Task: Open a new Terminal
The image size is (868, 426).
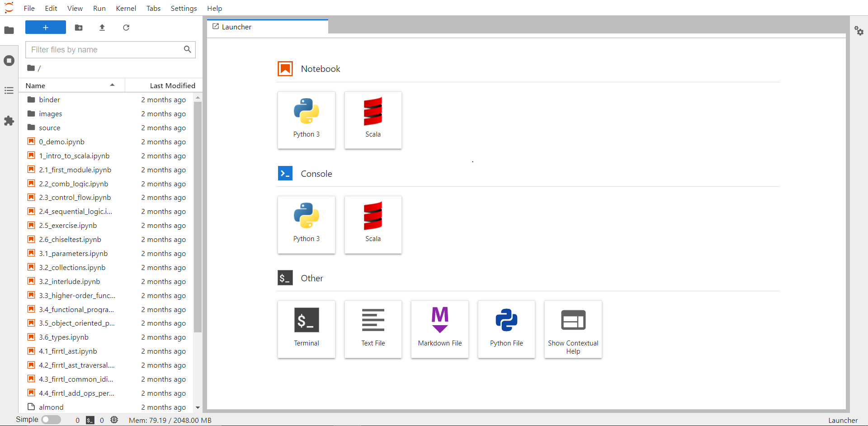Action: click(x=307, y=329)
